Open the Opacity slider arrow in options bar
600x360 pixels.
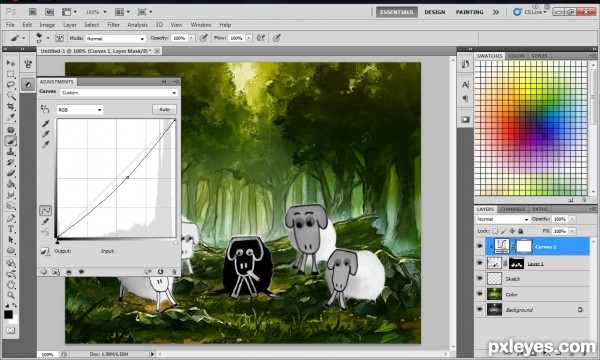click(192, 38)
